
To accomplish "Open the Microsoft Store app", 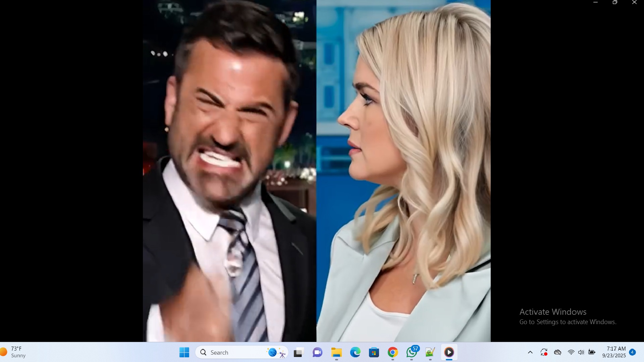I will point(374,352).
